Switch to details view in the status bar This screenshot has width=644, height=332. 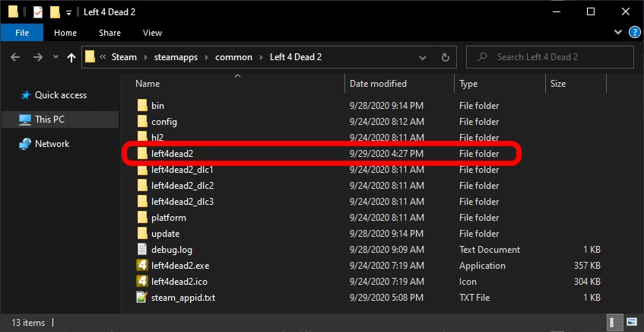(x=614, y=323)
